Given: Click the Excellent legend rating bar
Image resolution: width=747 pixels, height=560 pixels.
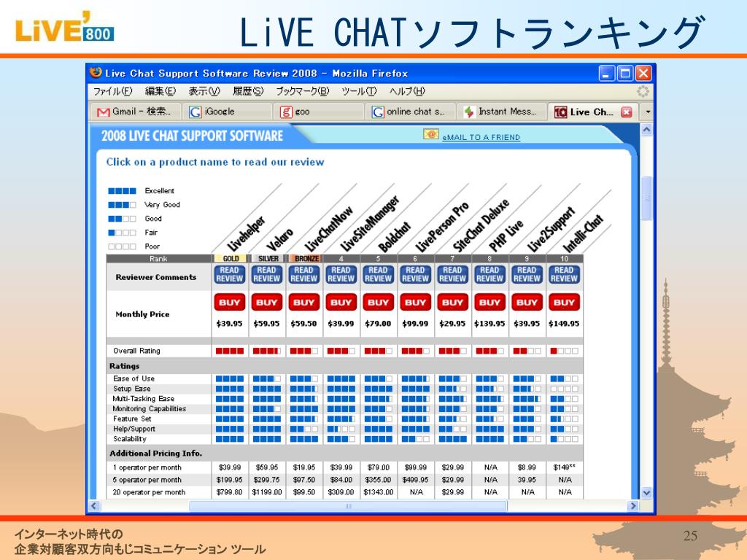Looking at the screenshot, I should point(122,191).
